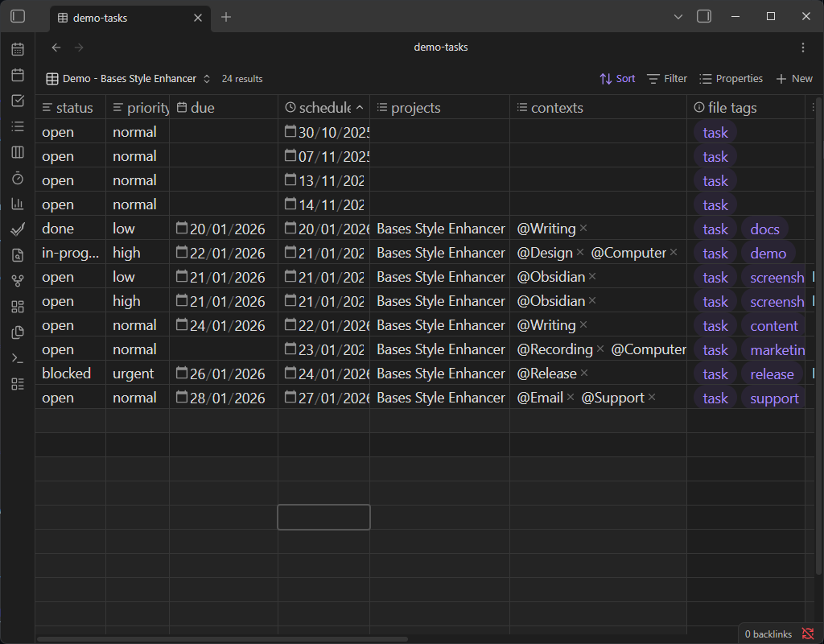824x644 pixels.
Task: Click the double checkmark sidebar icon
Action: tap(18, 229)
